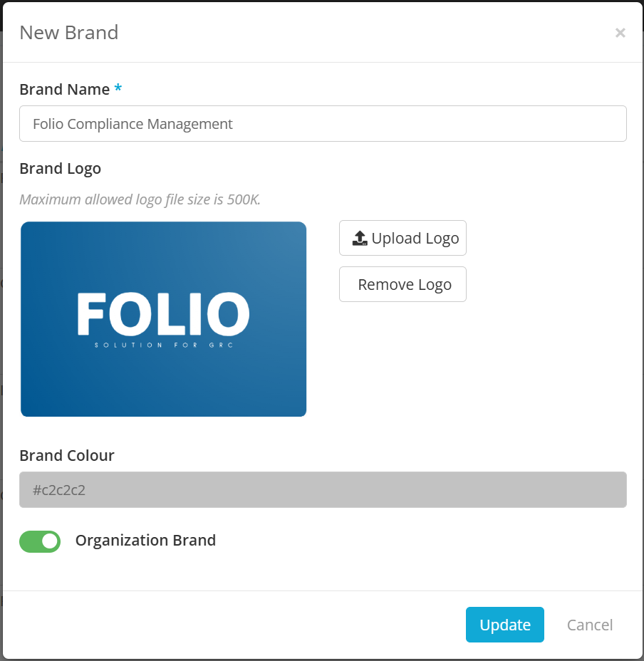Screen dimensions: 644x661
Task: Save changes with the Update button
Action: point(504,625)
